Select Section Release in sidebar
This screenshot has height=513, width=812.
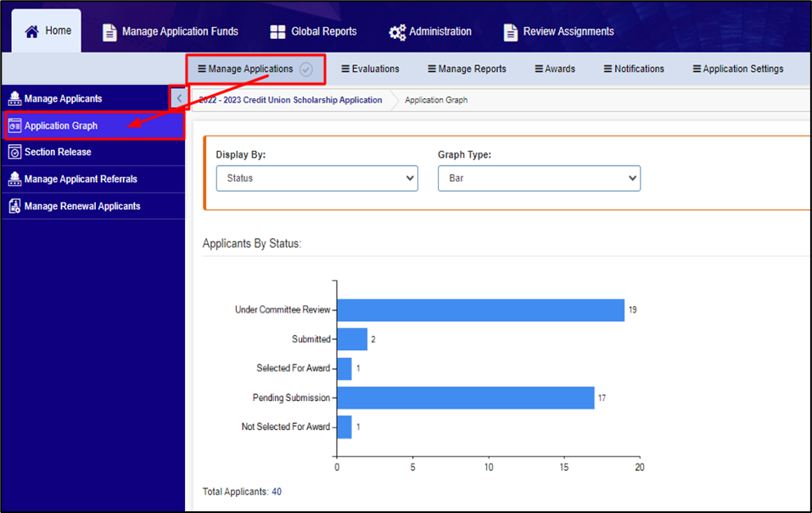pos(94,152)
